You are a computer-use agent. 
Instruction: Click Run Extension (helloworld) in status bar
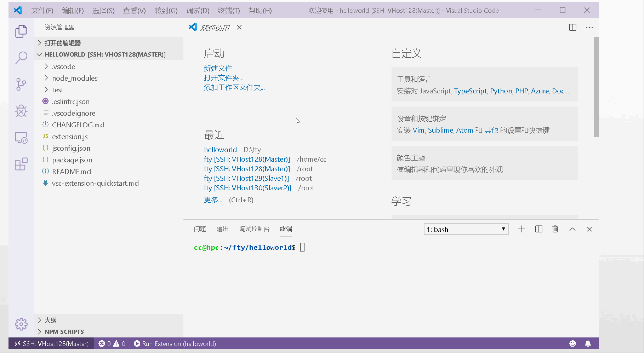(175, 343)
